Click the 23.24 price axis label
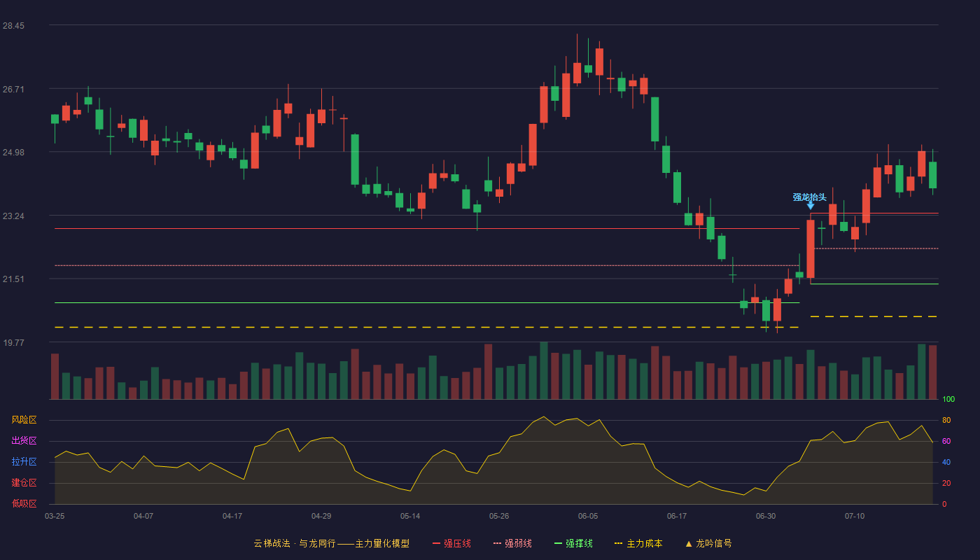The image size is (980, 560). (13, 216)
